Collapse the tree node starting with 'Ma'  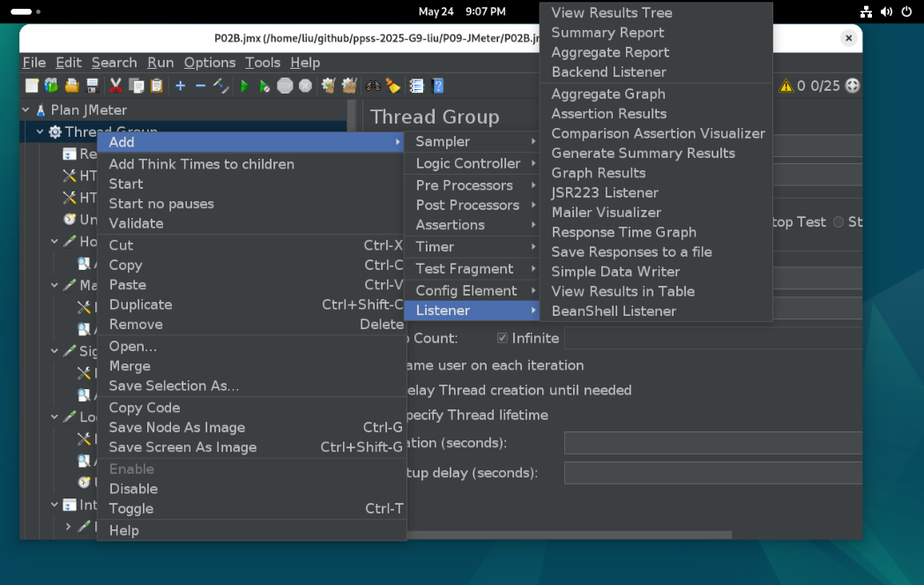click(54, 285)
